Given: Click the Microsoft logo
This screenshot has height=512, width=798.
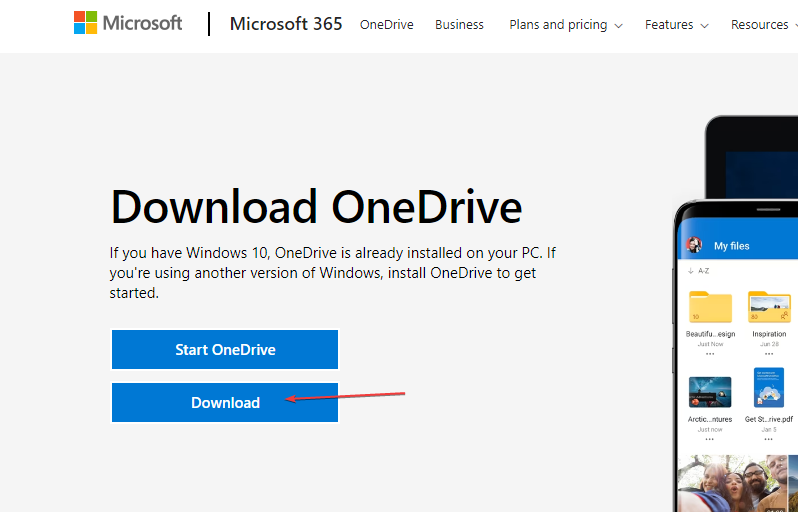Looking at the screenshot, I should click(x=128, y=23).
